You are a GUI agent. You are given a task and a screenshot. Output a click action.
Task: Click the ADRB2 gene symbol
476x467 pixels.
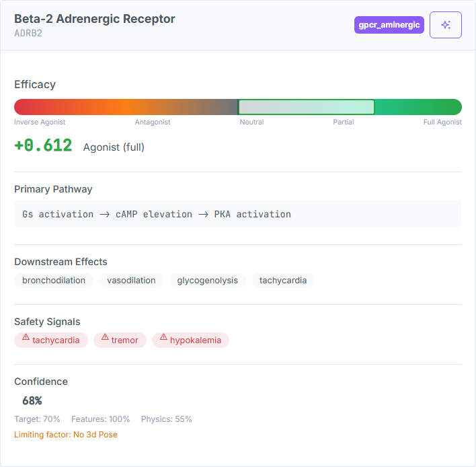click(28, 33)
